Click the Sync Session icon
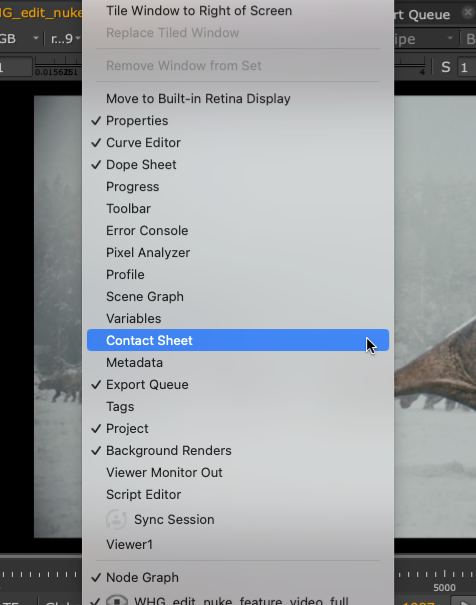 point(116,519)
